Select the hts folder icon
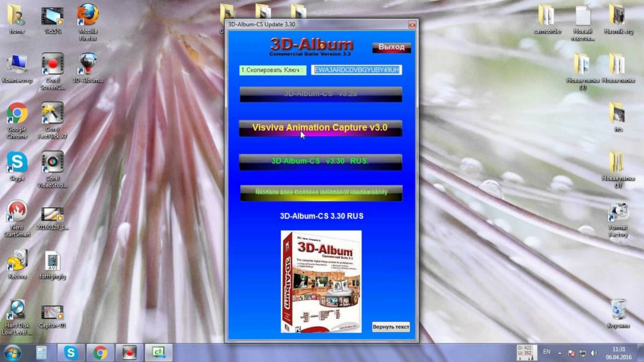The height and width of the screenshot is (362, 644). pyautogui.click(x=618, y=117)
